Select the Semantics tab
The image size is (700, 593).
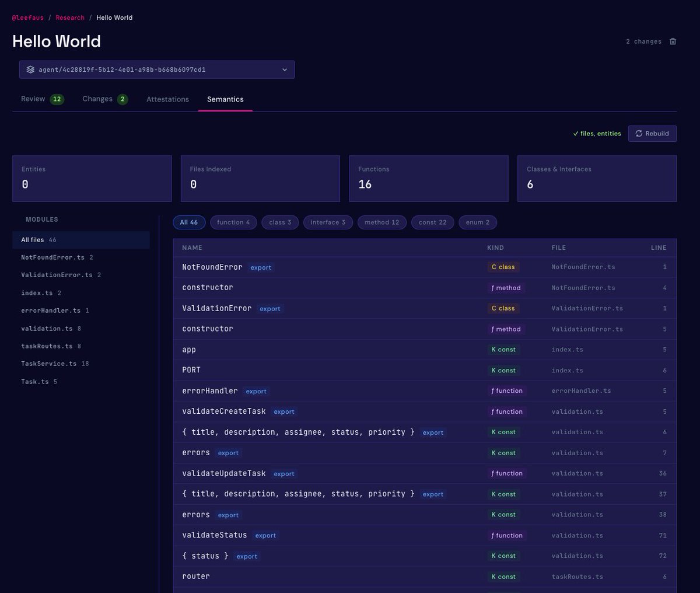(x=225, y=99)
